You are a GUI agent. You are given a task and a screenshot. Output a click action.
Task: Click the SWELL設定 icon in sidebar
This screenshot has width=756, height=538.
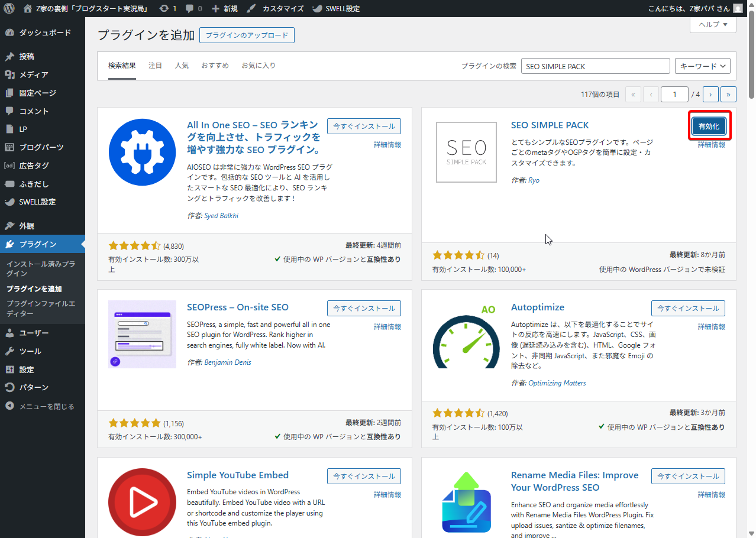click(x=9, y=202)
